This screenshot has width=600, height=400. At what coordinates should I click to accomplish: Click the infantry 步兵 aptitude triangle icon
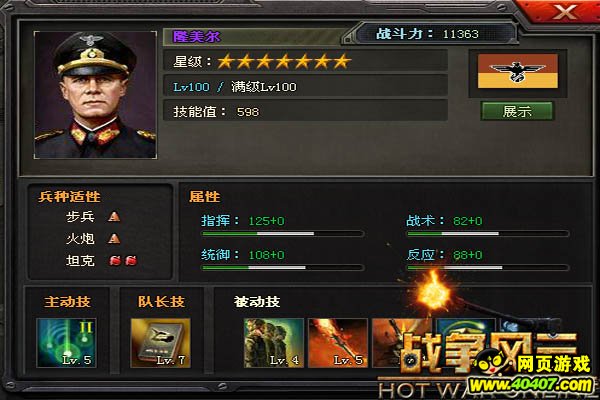click(x=114, y=217)
